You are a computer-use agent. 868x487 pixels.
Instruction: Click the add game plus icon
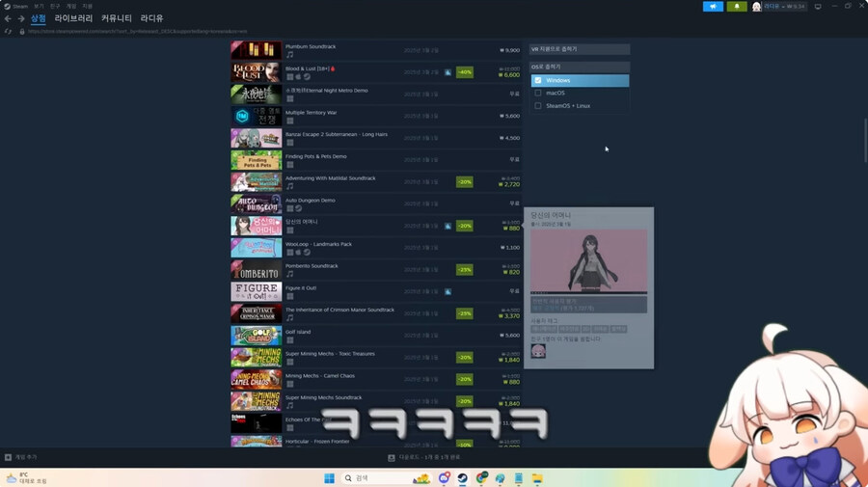(9, 457)
